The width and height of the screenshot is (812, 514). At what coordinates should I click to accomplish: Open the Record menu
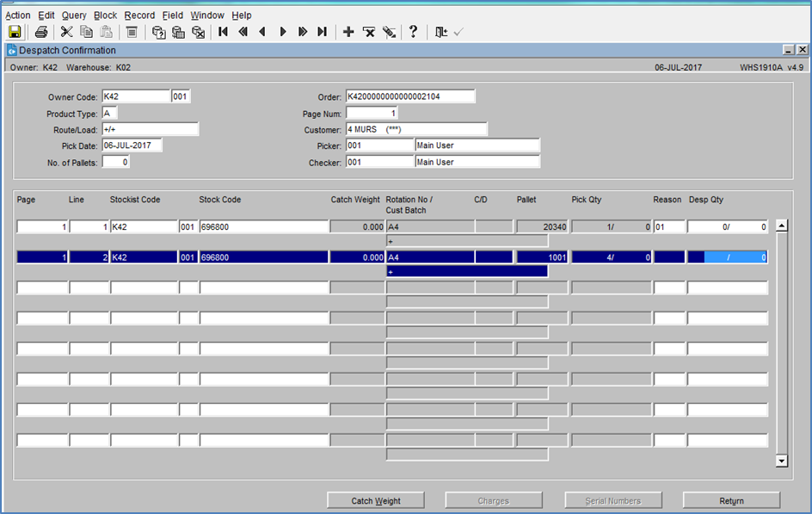tap(139, 15)
